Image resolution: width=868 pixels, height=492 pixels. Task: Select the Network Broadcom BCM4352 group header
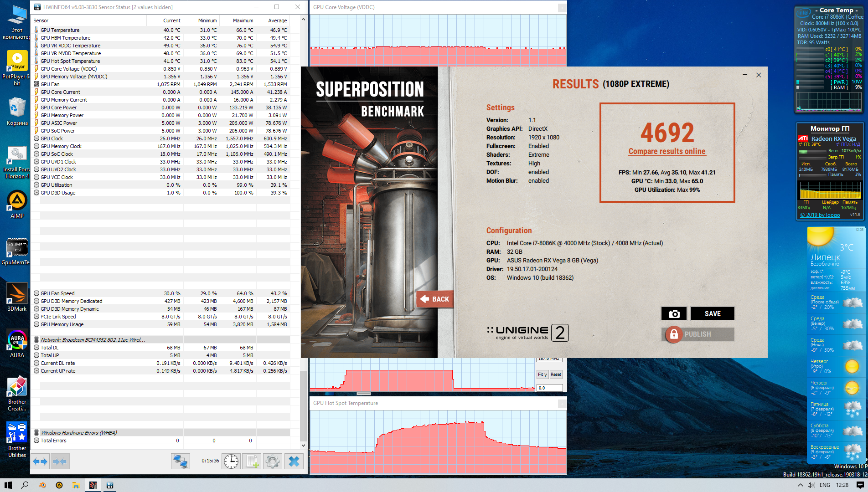(161, 340)
